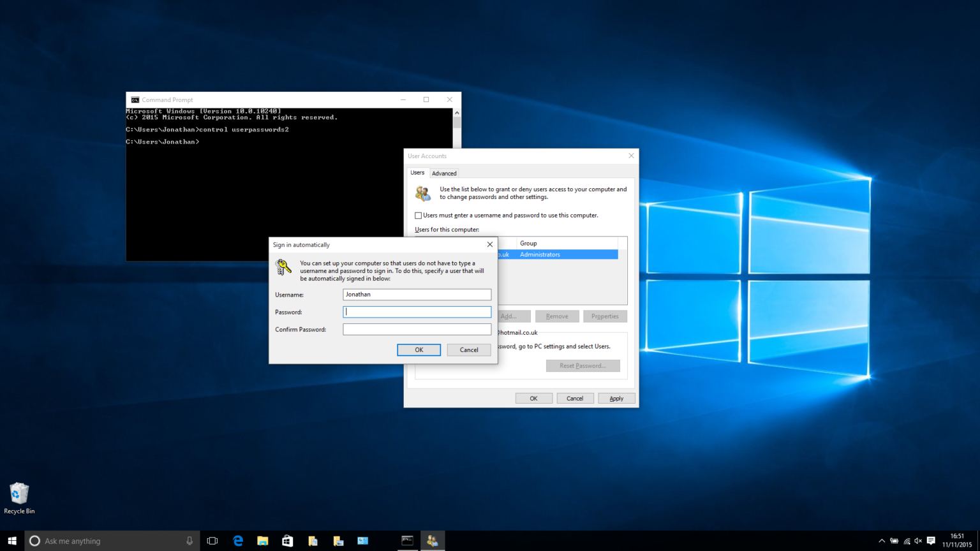The height and width of the screenshot is (551, 980).
Task: Show the battery status flyout
Action: 895,540
